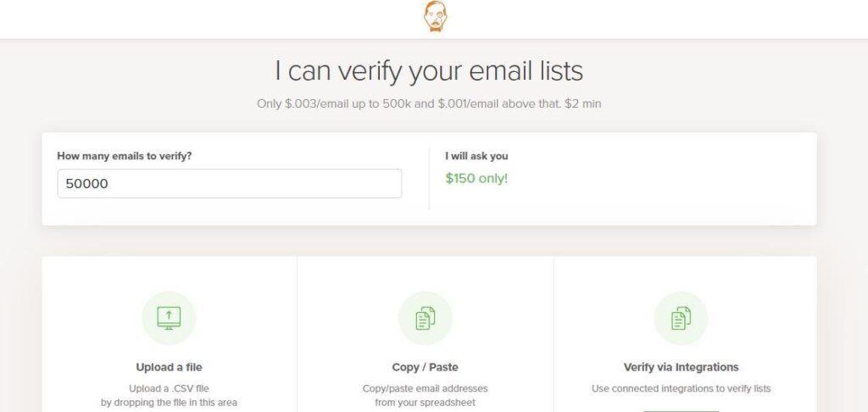Image resolution: width=868 pixels, height=412 pixels.
Task: Choose the Copy / Paste option title
Action: point(426,367)
